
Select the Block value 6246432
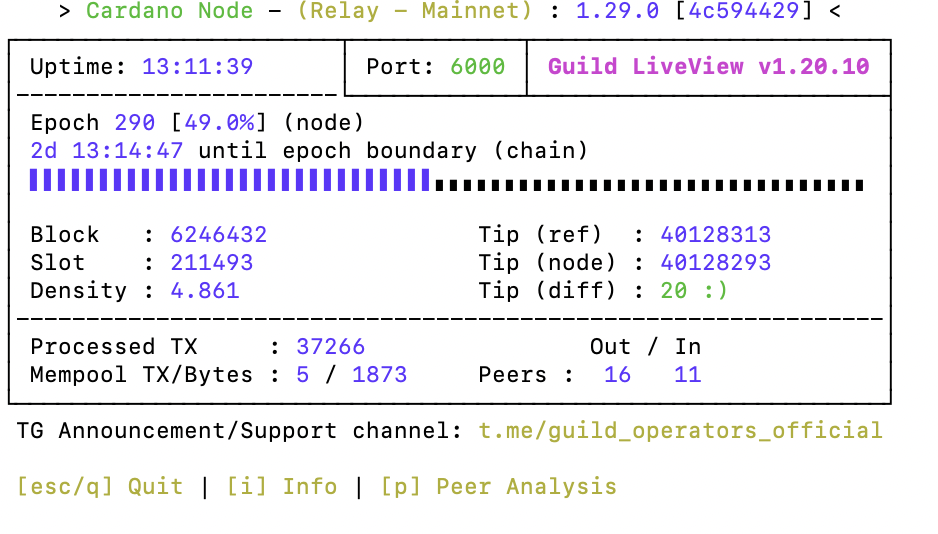[x=218, y=234]
